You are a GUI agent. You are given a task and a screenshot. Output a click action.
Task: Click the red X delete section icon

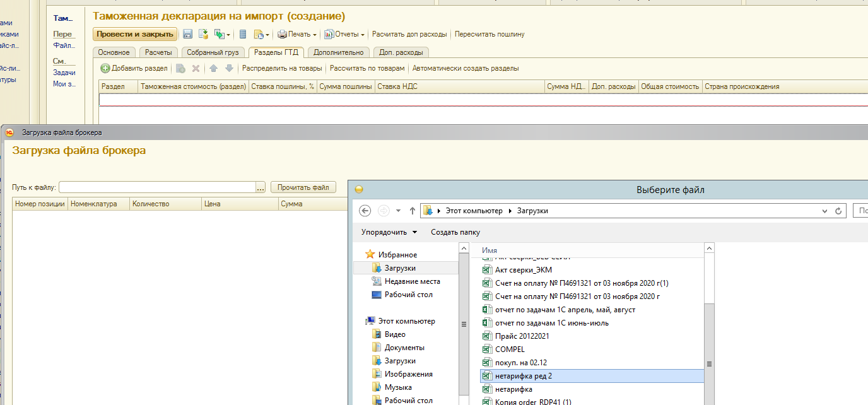(196, 68)
